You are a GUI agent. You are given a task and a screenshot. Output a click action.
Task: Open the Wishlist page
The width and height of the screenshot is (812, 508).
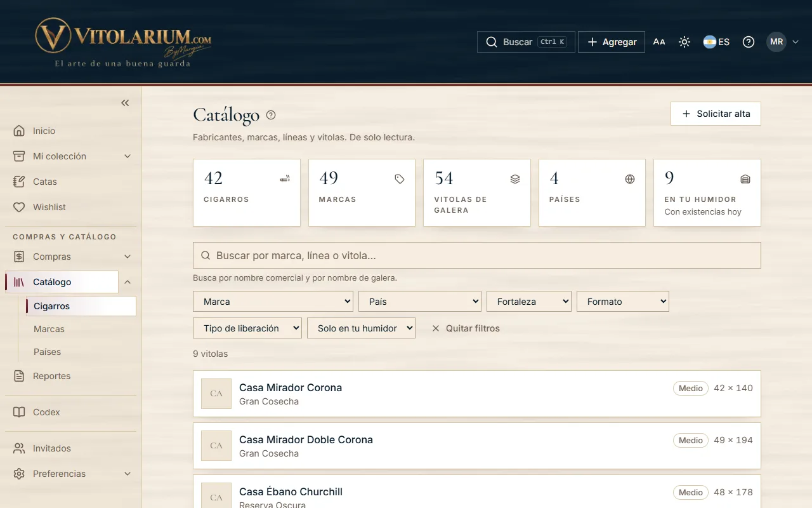(71, 207)
